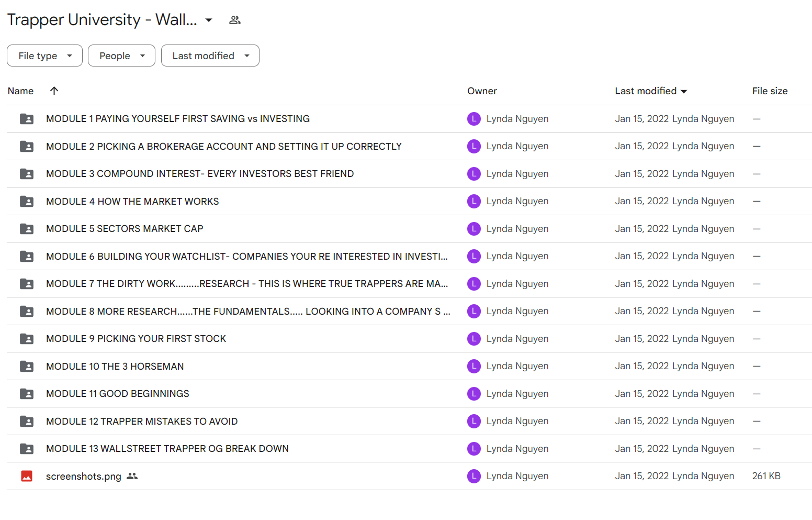Viewport: 812px width, 520px height.
Task: Click the MODULE 8 shared folder icon
Action: coord(27,312)
